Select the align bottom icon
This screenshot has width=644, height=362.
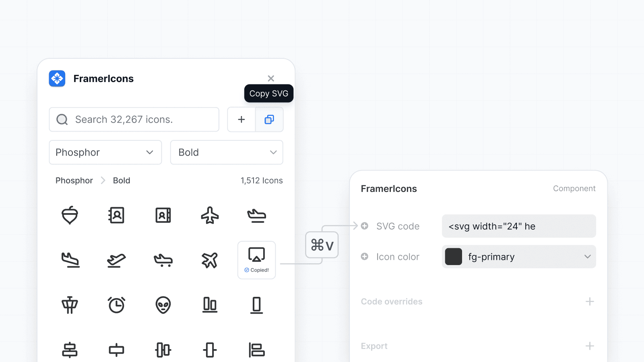210,305
